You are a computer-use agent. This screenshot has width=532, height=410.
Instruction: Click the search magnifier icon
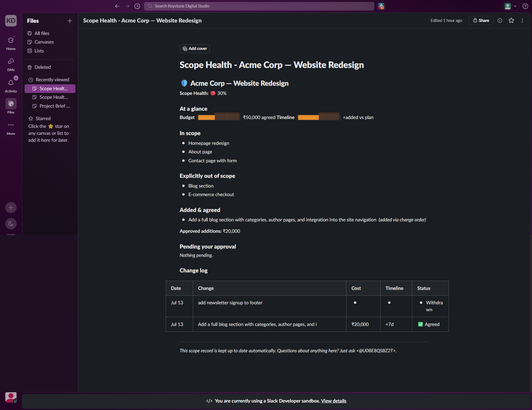coord(150,6)
